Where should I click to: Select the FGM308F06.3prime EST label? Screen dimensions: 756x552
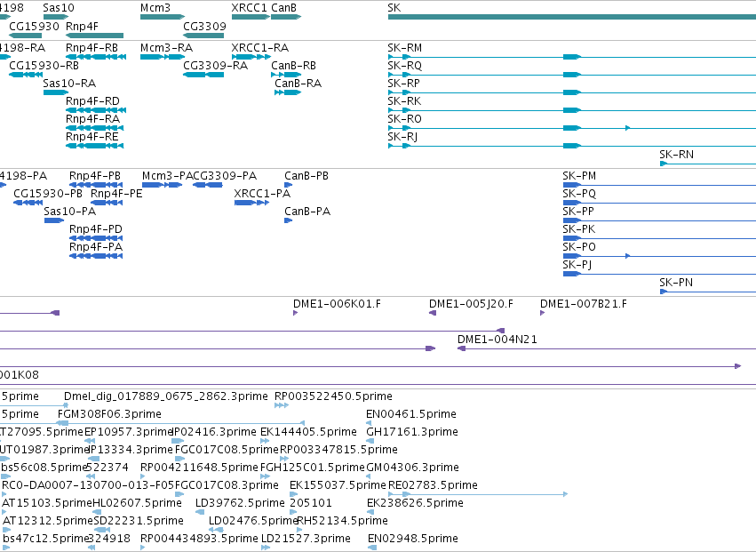pos(109,414)
